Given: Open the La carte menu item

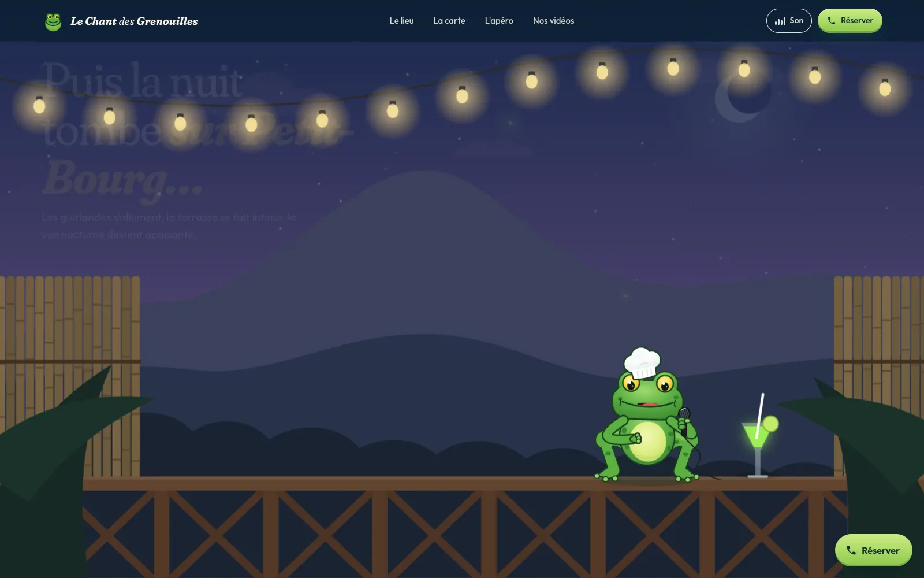Looking at the screenshot, I should tap(449, 21).
